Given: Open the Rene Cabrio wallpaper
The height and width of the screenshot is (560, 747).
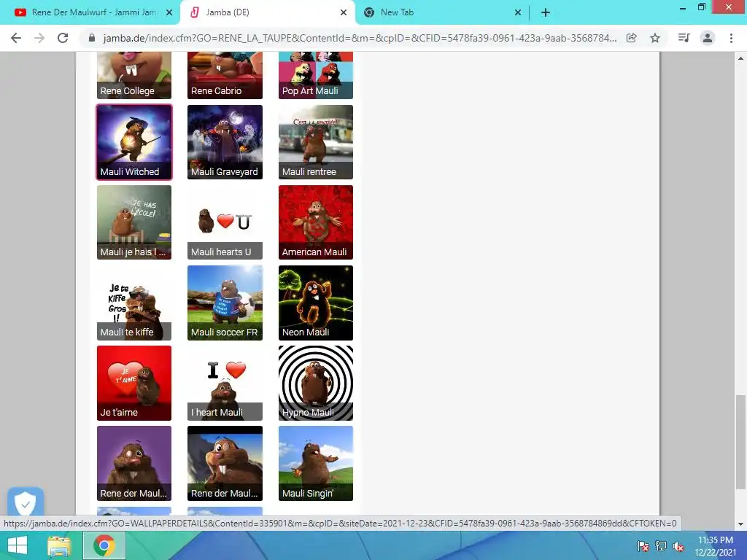Looking at the screenshot, I should point(225,75).
